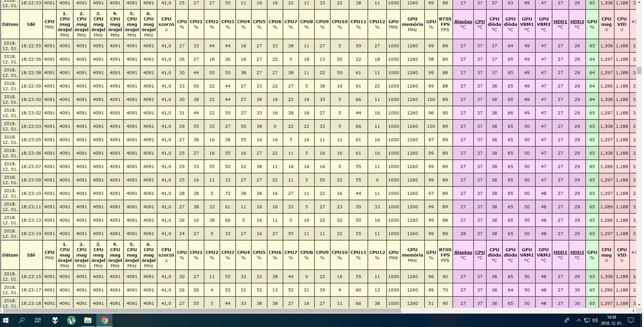Click CPU3 value 72 in the 18:23:10 row
644x327 pixels.
[x=228, y=193]
